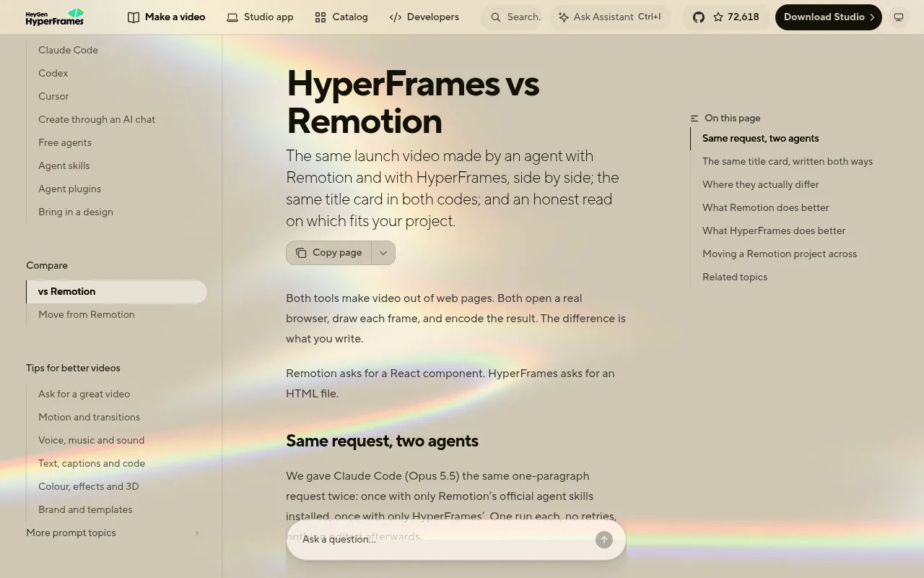Jump to What HyperFrames does better
Screen dimensions: 924x578
point(774,230)
